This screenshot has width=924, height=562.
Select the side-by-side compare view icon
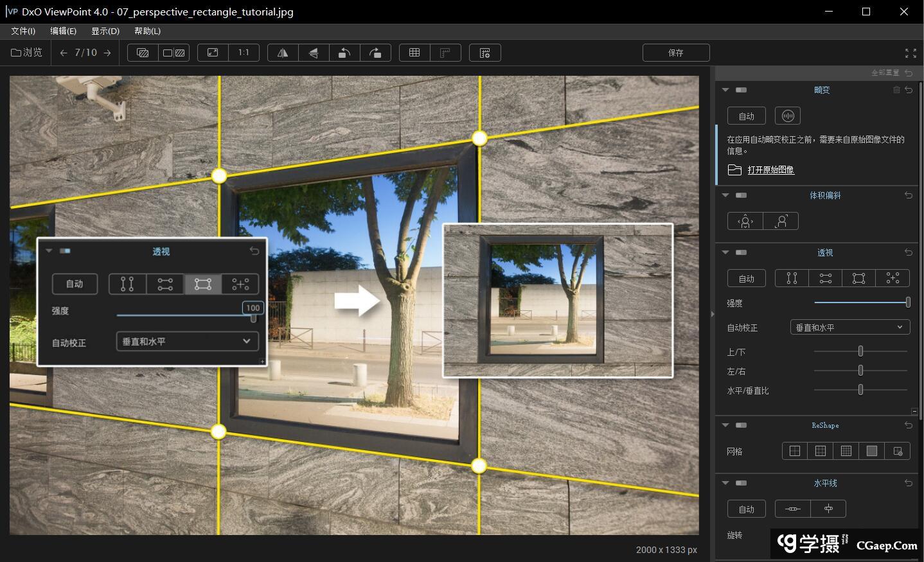point(173,53)
